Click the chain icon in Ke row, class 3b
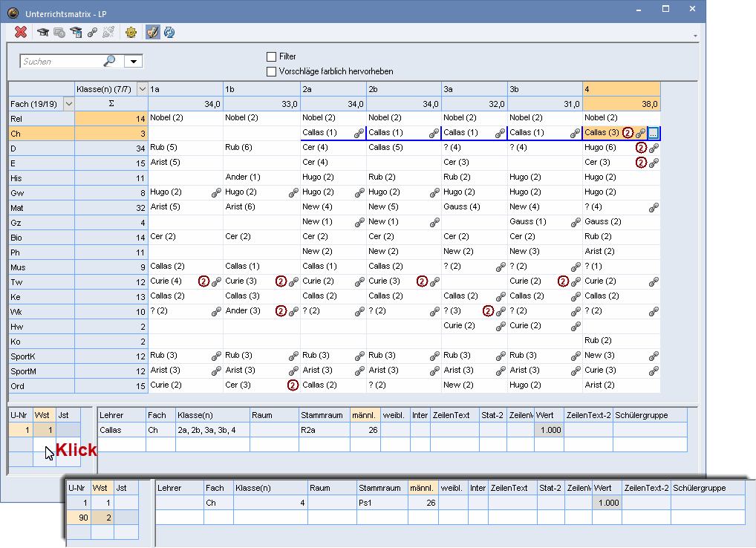Screen dimensions: 756x548 [x=576, y=297]
